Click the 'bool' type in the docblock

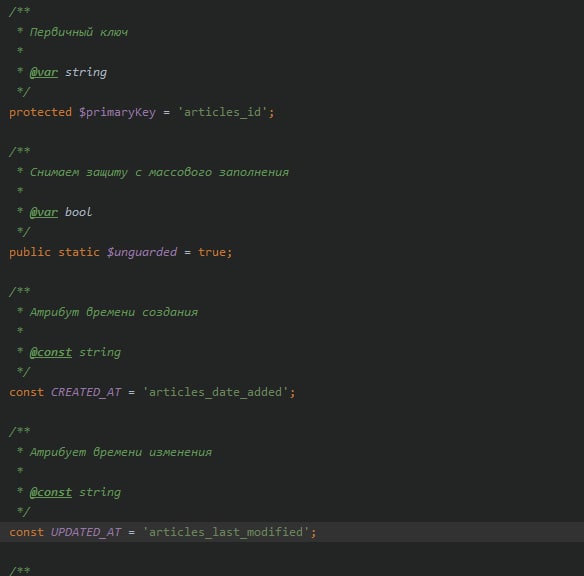[x=78, y=212]
